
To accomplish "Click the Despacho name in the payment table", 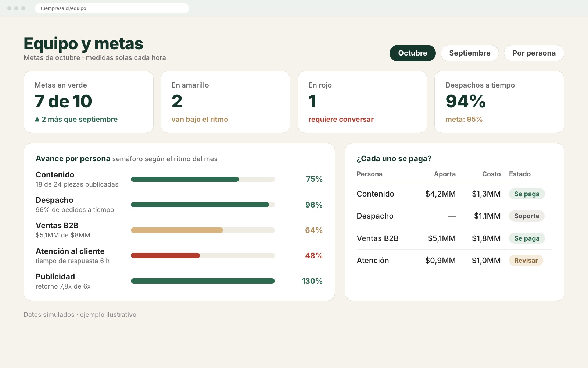I will click(375, 216).
